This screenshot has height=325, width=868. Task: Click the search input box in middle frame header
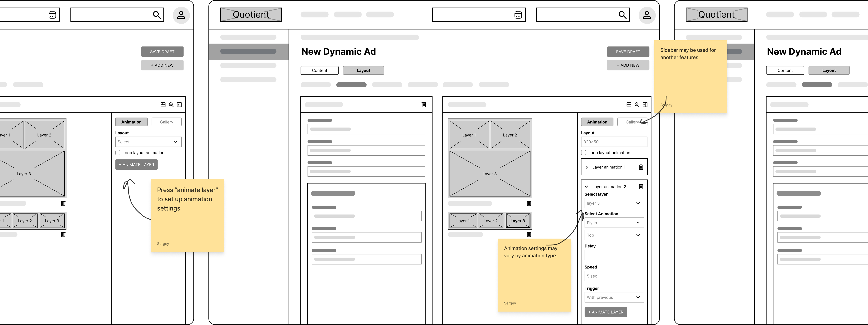pyautogui.click(x=583, y=15)
